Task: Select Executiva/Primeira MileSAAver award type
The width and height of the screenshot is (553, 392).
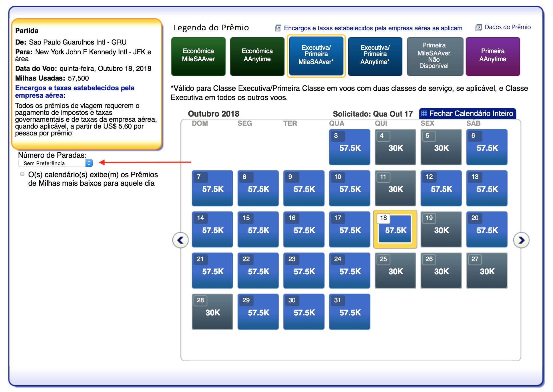Action: [316, 56]
